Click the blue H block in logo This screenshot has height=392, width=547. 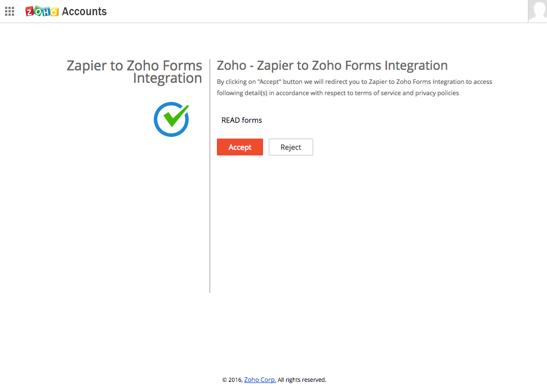(x=46, y=12)
